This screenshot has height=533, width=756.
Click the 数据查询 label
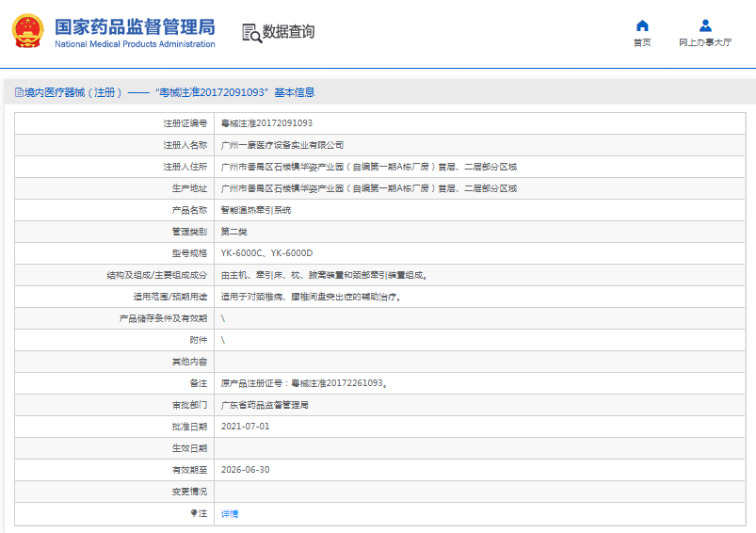[288, 32]
